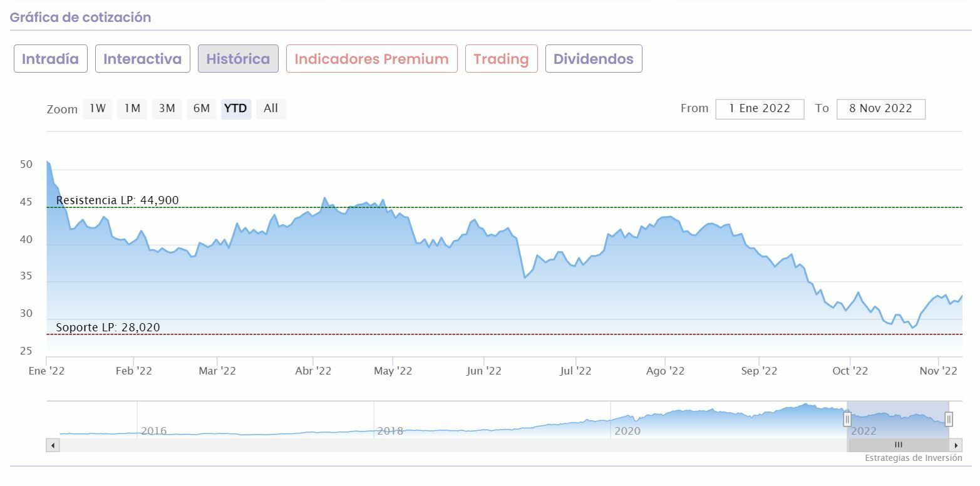Grab the left range handle in navigator
The height and width of the screenshot is (486, 980).
tap(847, 419)
